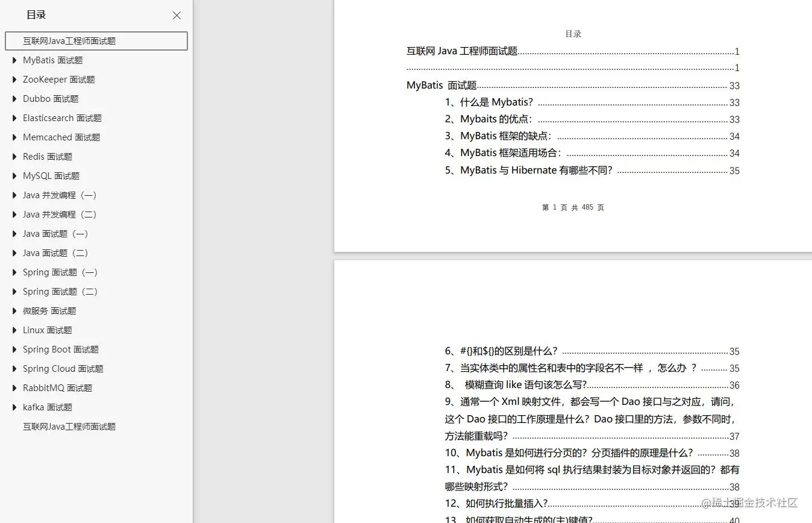Image resolution: width=812 pixels, height=523 pixels.
Task: Jump to Java 并发编程（二） bookmark
Action: coord(60,215)
